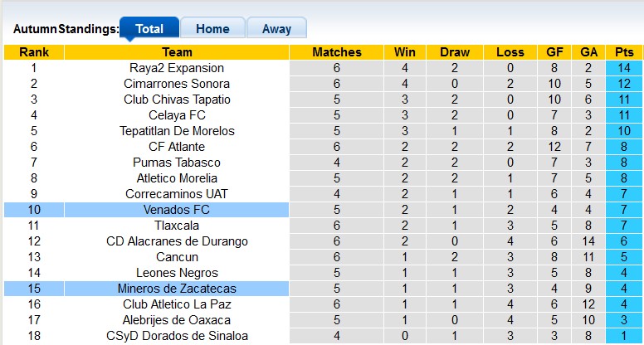
Task: Click Raya2 Expansion's 14 points cell
Action: (x=624, y=68)
